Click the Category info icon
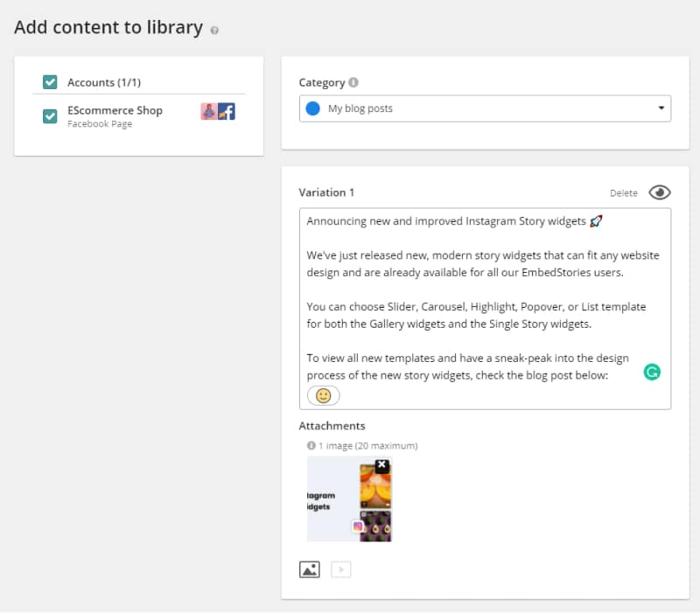Image resolution: width=700 pixels, height=613 pixels. (x=353, y=82)
